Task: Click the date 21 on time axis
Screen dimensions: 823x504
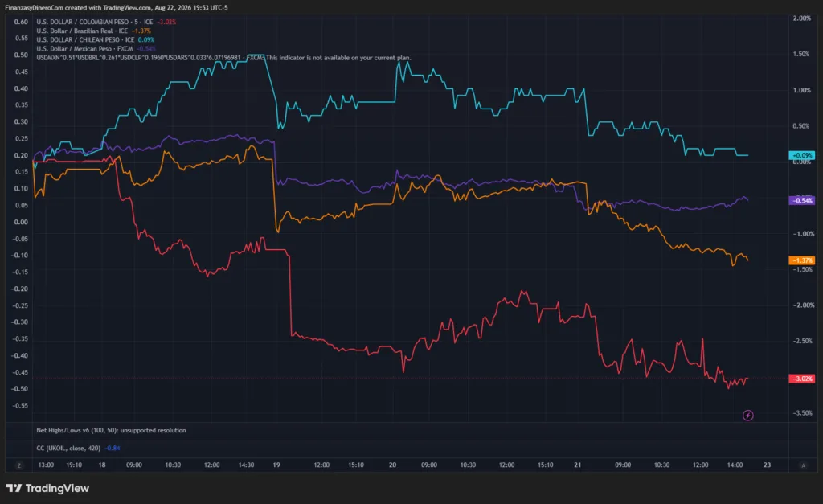Action: point(578,465)
